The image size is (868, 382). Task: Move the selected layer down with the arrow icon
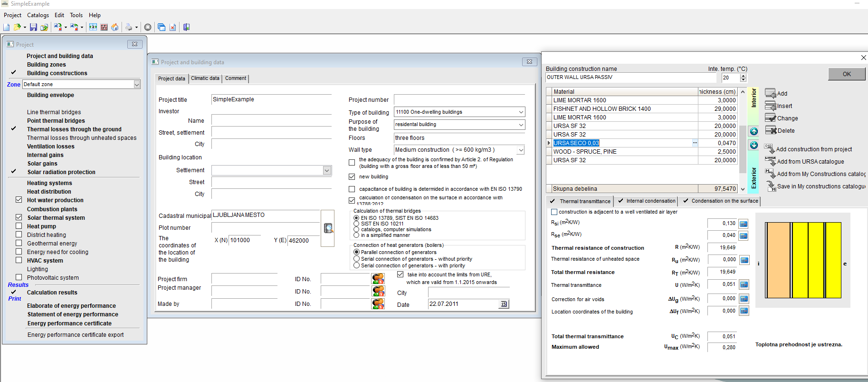click(754, 145)
